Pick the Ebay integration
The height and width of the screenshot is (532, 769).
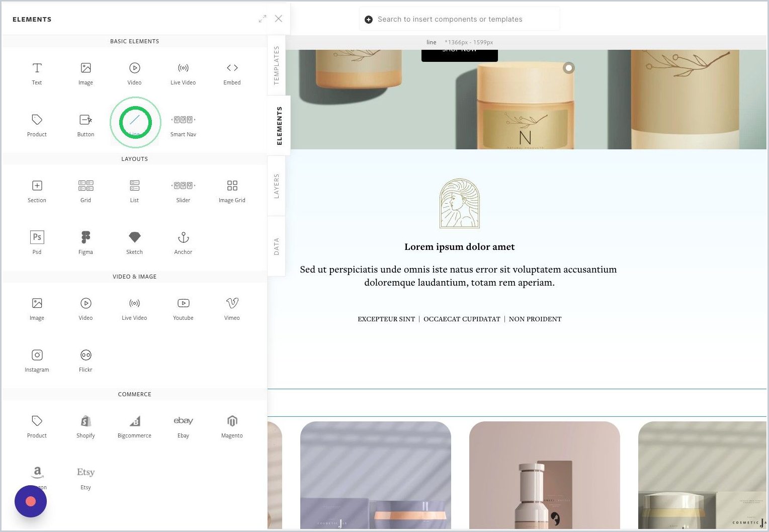183,426
